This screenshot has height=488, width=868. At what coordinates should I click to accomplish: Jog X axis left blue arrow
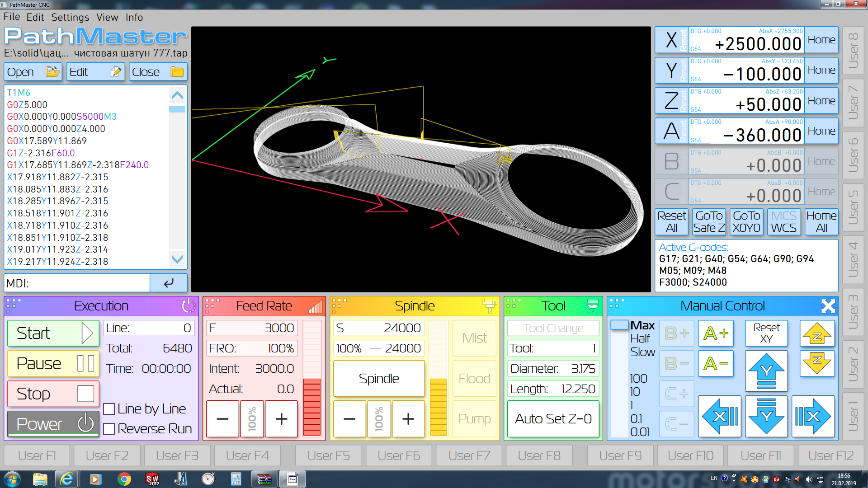[x=719, y=417]
